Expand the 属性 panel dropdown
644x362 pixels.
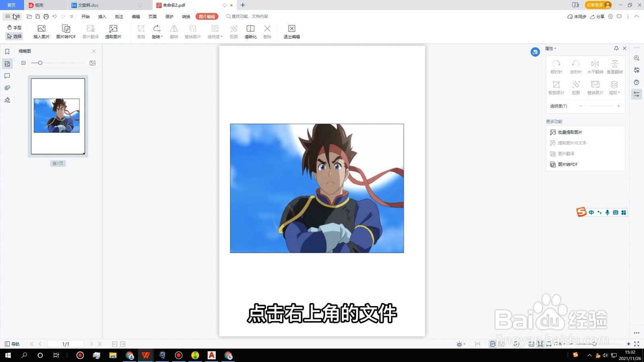[x=551, y=48]
